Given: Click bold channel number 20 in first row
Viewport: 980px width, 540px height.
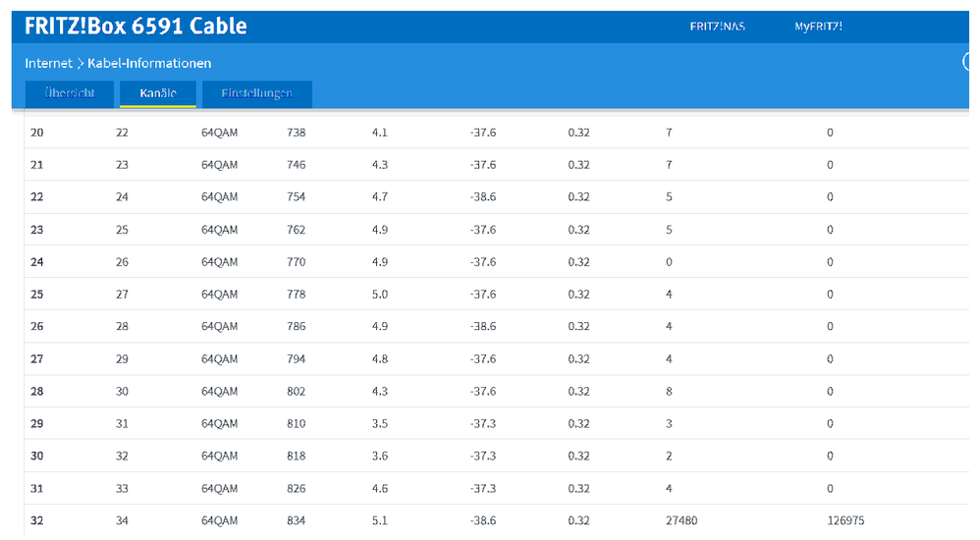Looking at the screenshot, I should 37,133.
